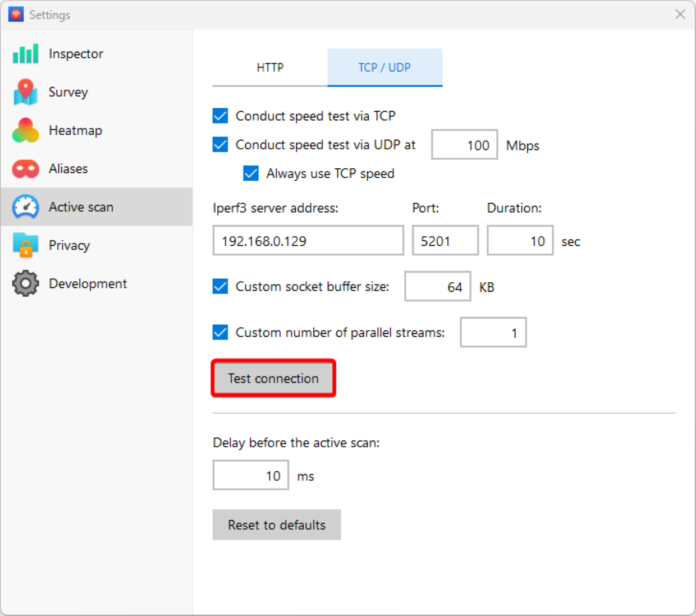The width and height of the screenshot is (696, 616).
Task: Click the Settings app icon in title bar
Action: (16, 15)
